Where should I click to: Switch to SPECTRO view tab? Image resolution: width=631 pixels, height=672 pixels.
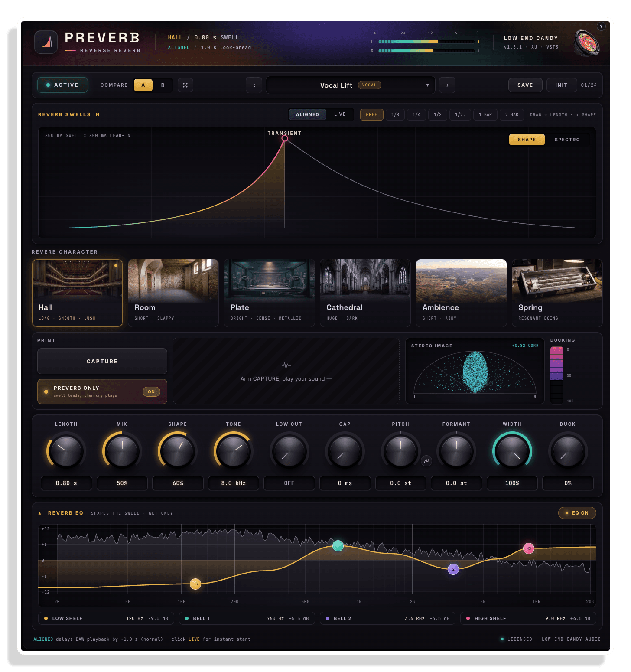(x=567, y=140)
